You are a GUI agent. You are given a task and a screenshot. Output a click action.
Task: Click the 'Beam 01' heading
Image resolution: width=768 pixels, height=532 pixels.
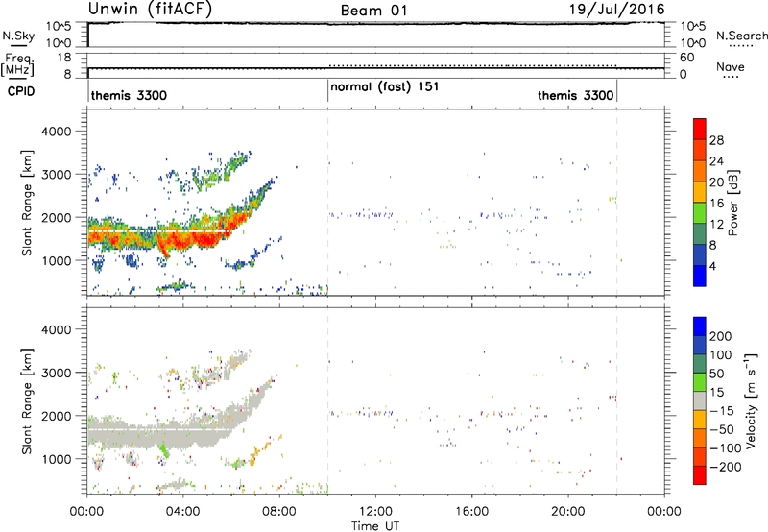(x=373, y=11)
